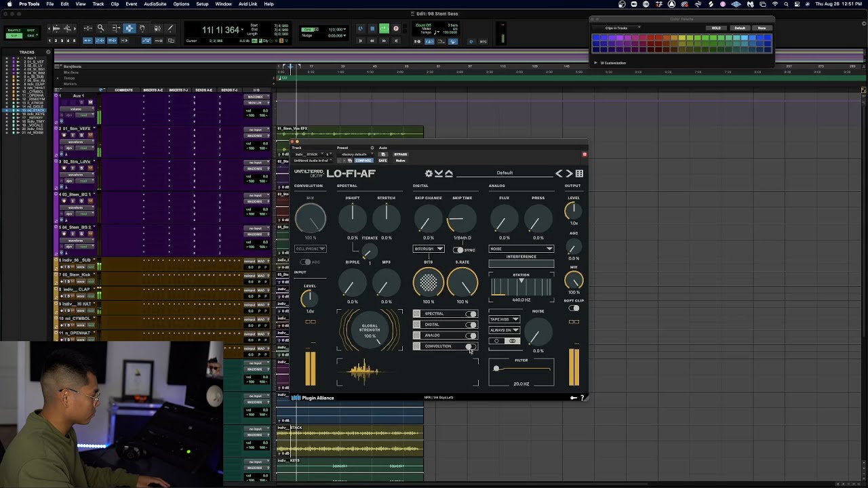Viewport: 868px width, 488px height.
Task: Toggle the Convolution AGC switch
Action: (306, 262)
